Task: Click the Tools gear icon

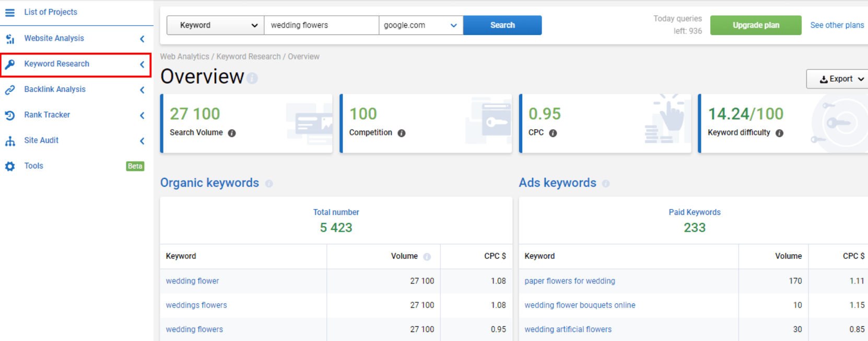Action: (x=10, y=166)
